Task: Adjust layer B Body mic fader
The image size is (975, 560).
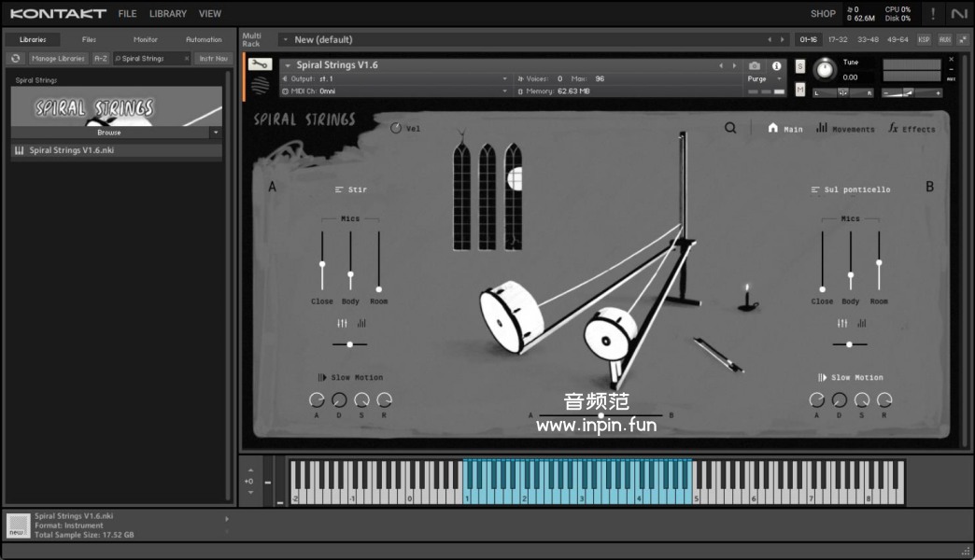Action: click(x=851, y=274)
